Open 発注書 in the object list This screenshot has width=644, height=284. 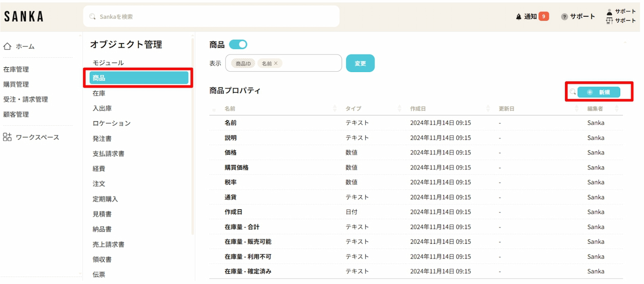(102, 139)
